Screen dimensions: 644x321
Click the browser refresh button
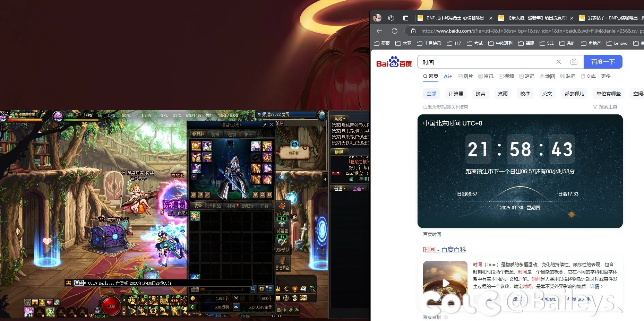pos(395,31)
